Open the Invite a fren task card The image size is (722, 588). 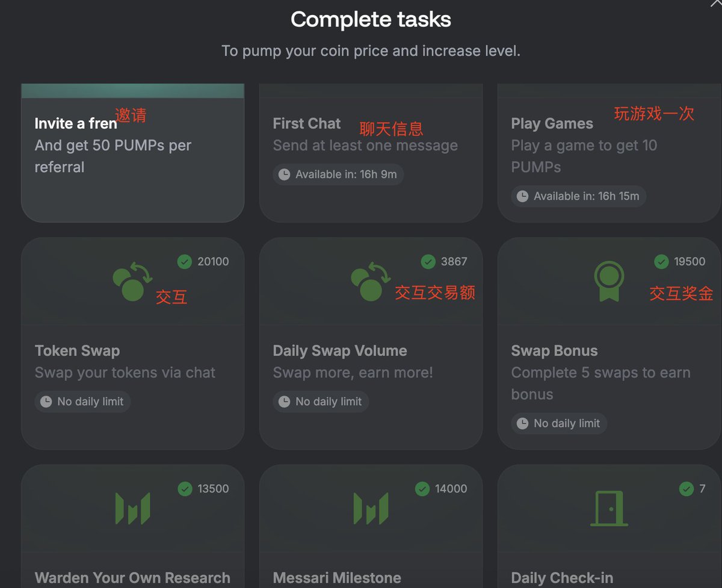pyautogui.click(x=132, y=153)
